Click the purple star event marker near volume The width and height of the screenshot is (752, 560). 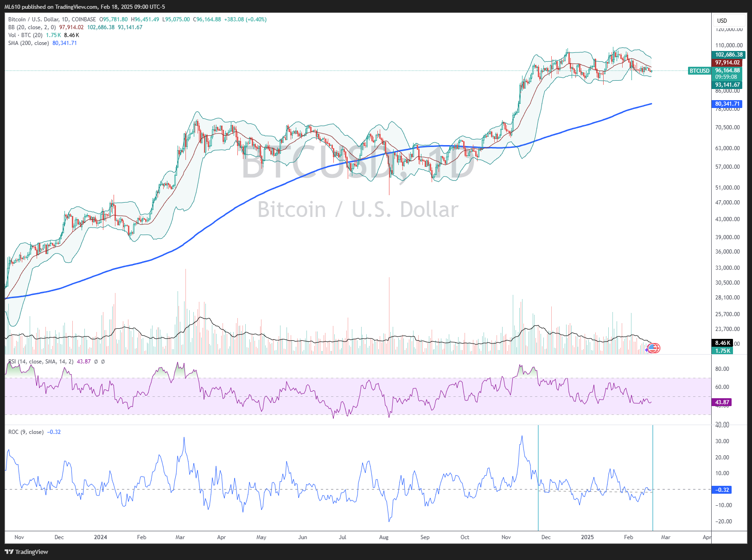coord(647,350)
